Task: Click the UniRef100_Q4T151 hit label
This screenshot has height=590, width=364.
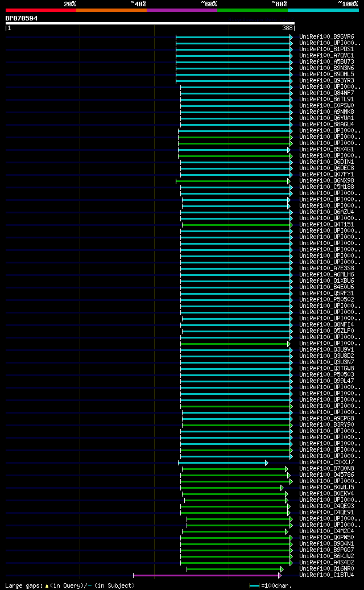Action: 326,225
